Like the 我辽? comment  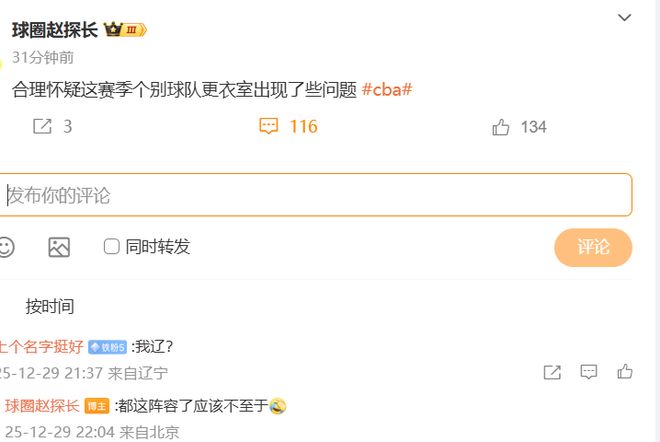pos(625,372)
